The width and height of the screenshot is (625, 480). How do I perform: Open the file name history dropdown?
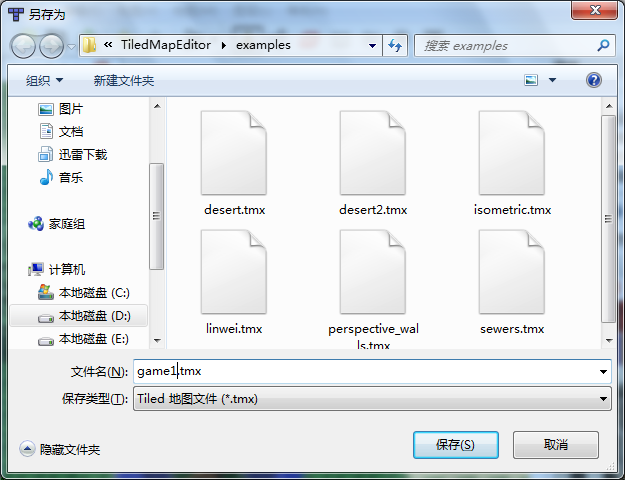click(x=603, y=372)
